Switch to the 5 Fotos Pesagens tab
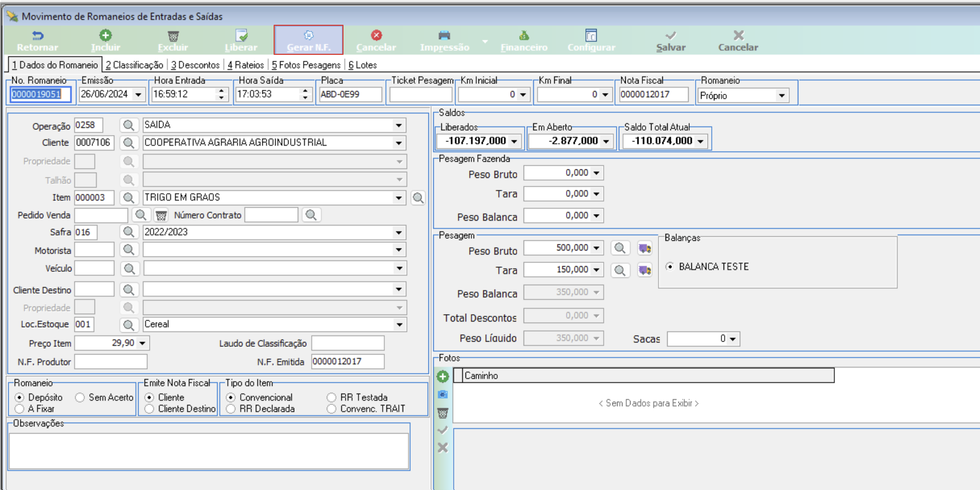This screenshot has height=490, width=980. pos(306,65)
